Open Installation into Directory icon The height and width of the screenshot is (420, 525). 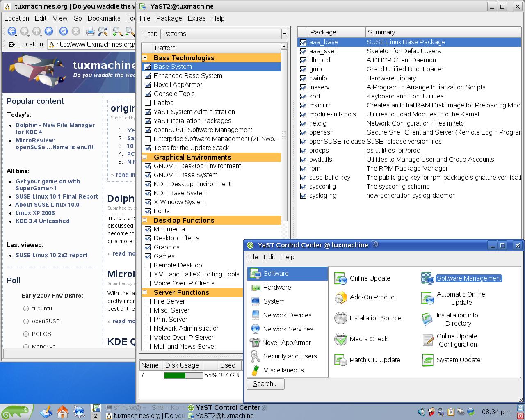point(428,319)
